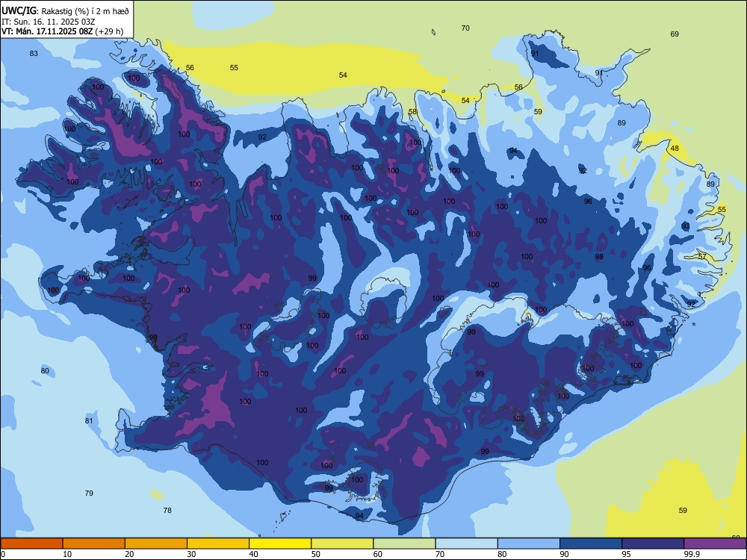Viewport: 747px width, 560px height.
Task: Click the value 93 near the east coast
Action: (x=686, y=225)
